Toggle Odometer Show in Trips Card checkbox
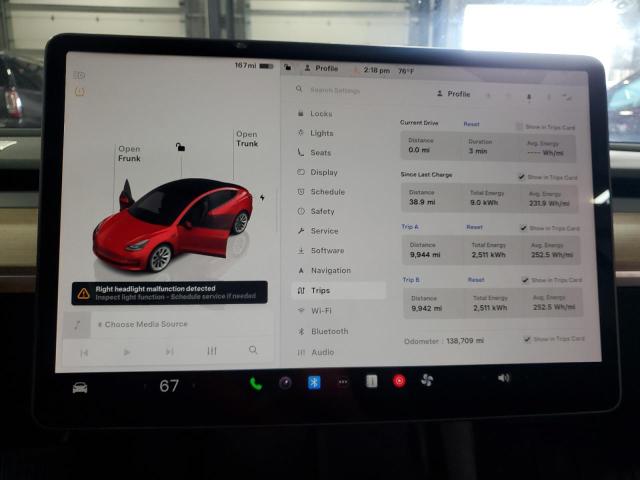The image size is (640, 480). pyautogui.click(x=527, y=339)
